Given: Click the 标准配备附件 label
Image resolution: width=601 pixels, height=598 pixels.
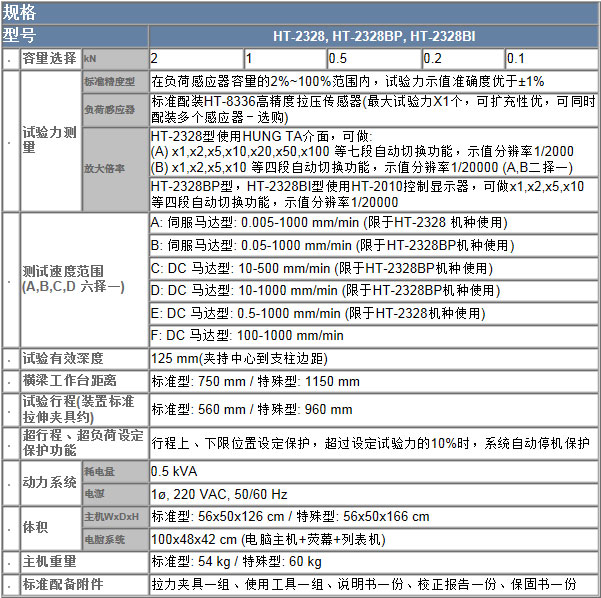Looking at the screenshot, I should click(63, 584).
